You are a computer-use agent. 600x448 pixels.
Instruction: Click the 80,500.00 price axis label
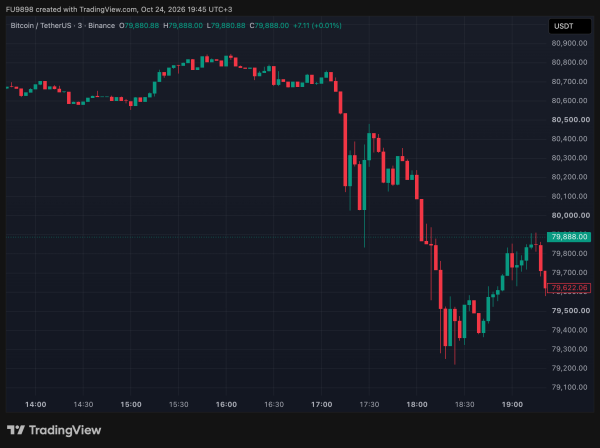[x=570, y=120]
